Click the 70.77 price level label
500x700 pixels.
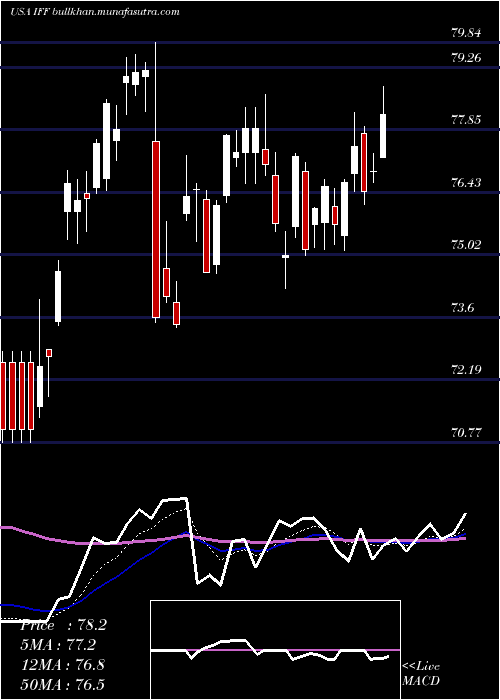(466, 432)
